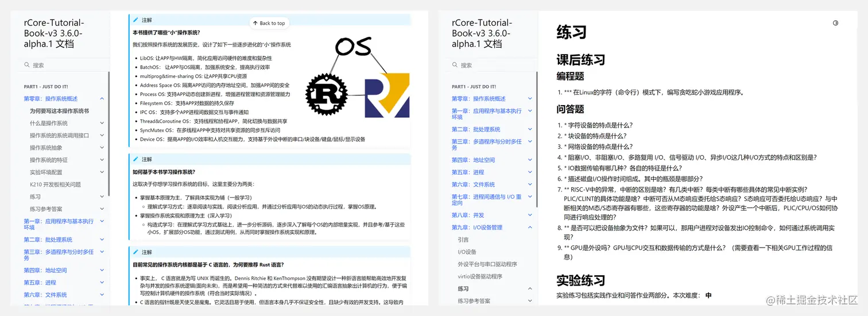
Task: Open 实验环境配置 page in left sidebar
Action: click(x=45, y=172)
